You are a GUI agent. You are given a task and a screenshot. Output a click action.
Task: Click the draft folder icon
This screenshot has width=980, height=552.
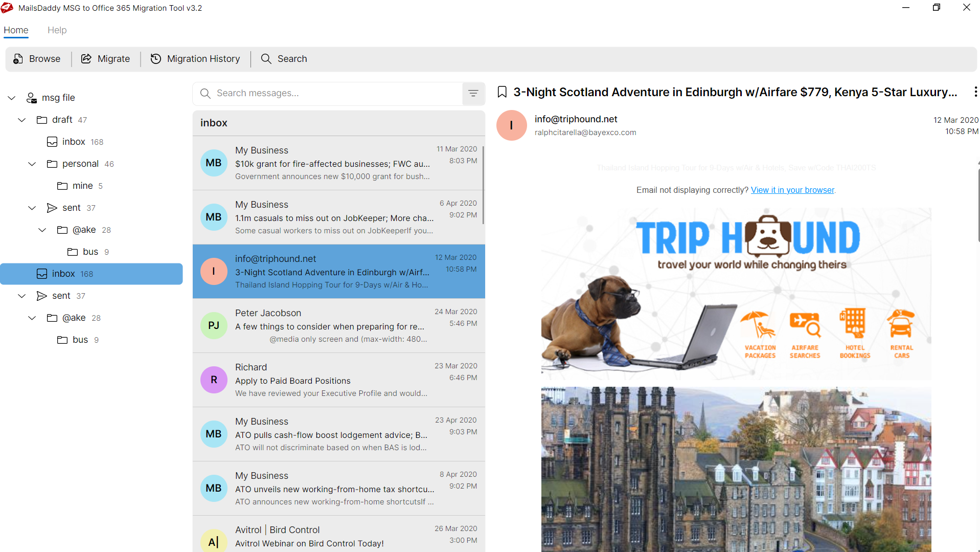[x=42, y=120]
